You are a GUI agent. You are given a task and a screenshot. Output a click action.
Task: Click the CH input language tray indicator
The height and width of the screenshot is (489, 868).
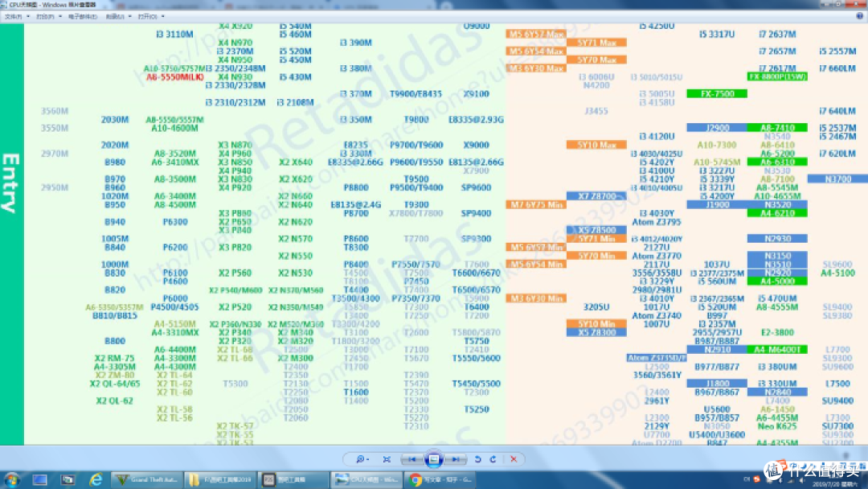coord(746,479)
